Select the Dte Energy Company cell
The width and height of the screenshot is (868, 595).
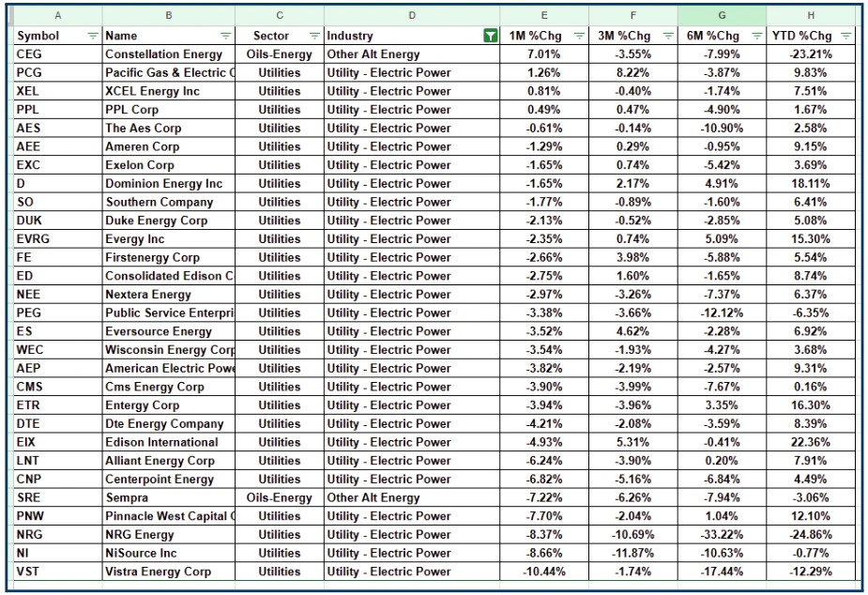pyautogui.click(x=169, y=424)
